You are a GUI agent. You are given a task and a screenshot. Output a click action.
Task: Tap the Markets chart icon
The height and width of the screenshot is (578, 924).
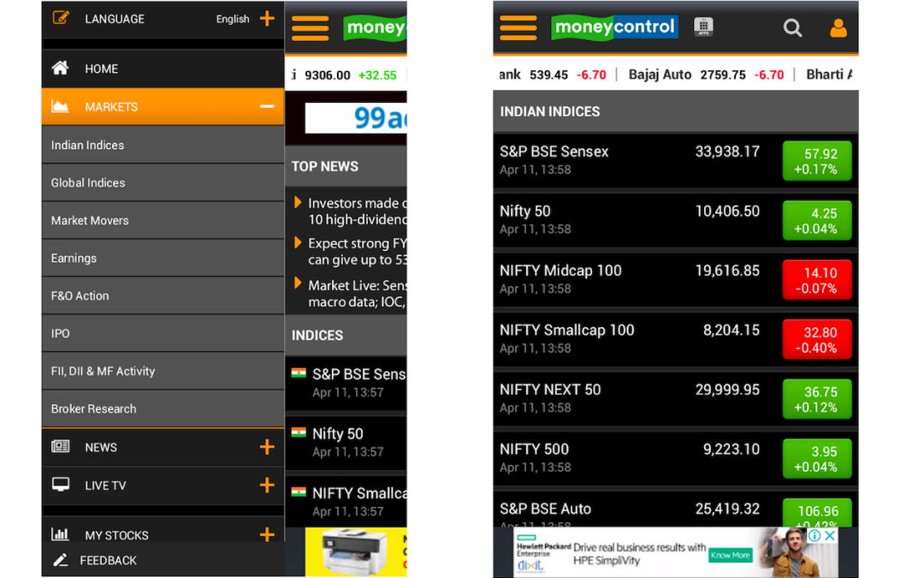pyautogui.click(x=60, y=107)
